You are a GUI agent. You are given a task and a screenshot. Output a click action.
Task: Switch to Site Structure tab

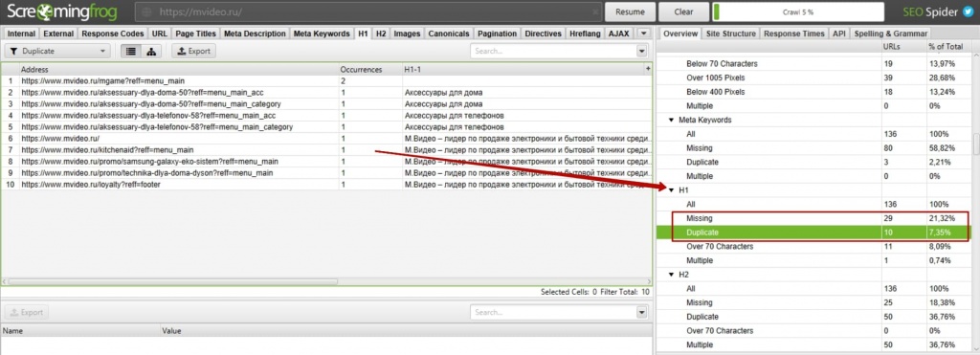pyautogui.click(x=730, y=33)
